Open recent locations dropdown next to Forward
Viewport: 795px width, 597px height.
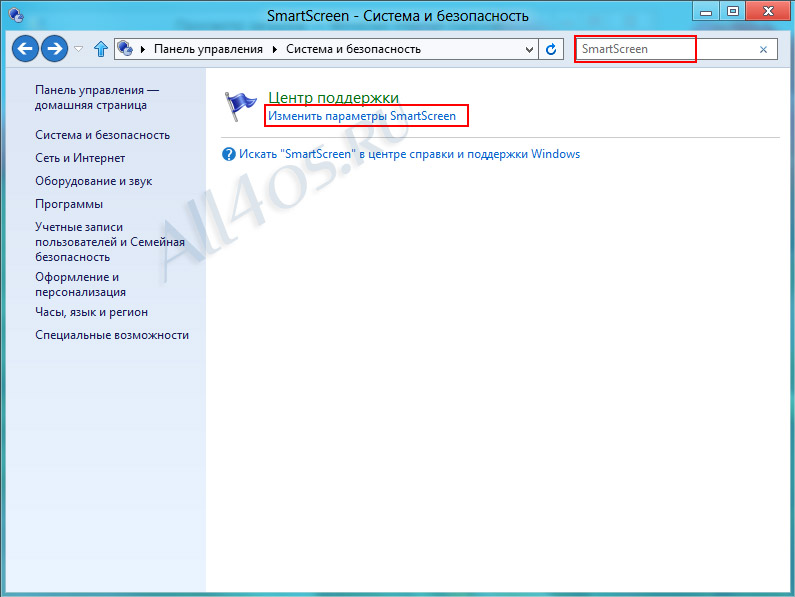[79, 49]
